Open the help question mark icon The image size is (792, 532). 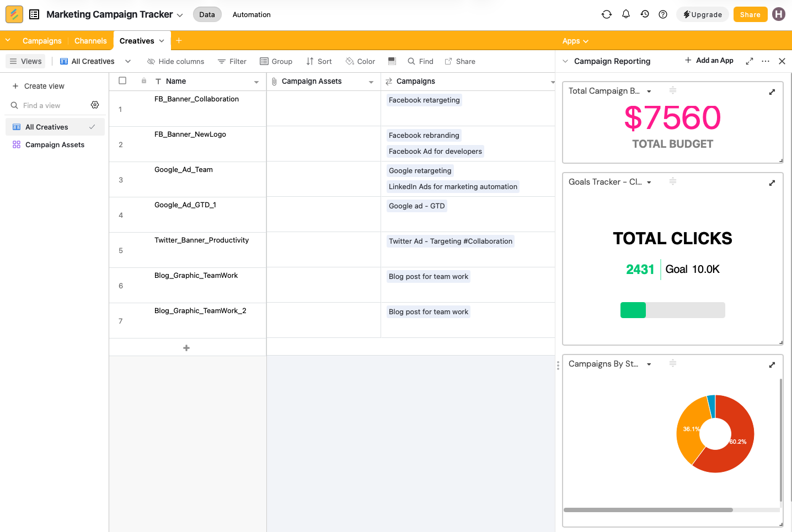(x=663, y=14)
